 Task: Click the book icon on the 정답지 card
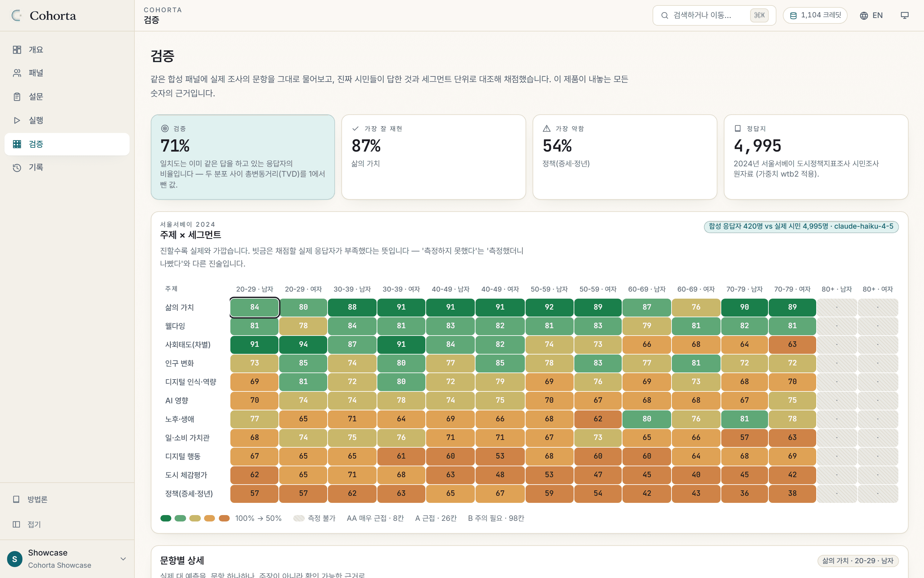coord(738,128)
